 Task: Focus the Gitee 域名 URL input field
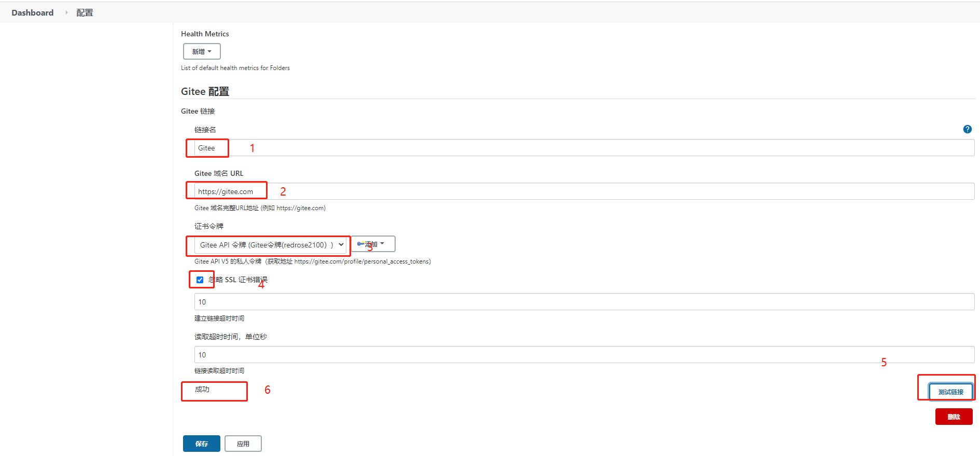point(584,191)
